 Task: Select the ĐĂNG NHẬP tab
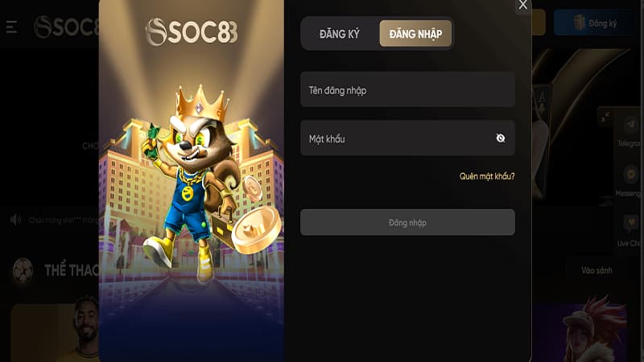[415, 34]
